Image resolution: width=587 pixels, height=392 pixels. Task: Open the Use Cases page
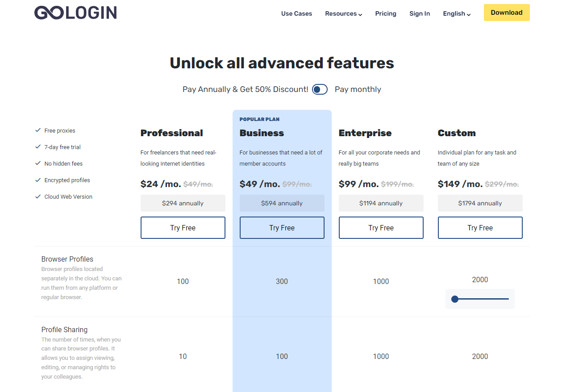pyautogui.click(x=296, y=13)
